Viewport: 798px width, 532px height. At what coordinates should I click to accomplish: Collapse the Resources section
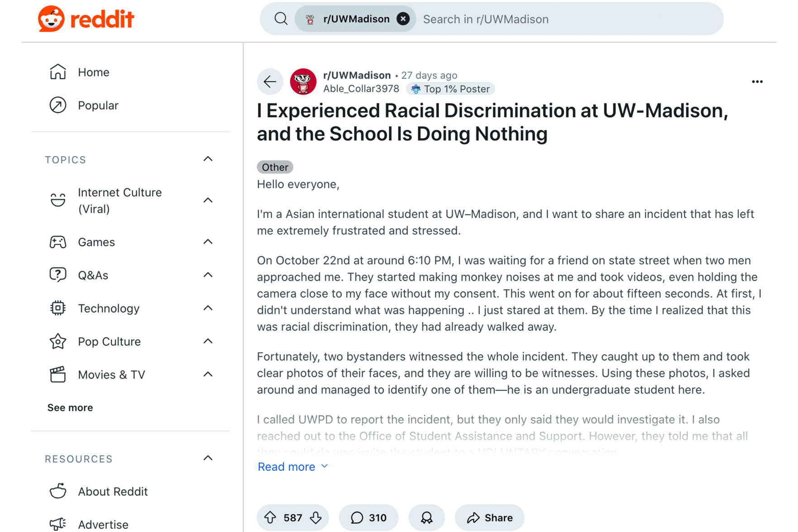208,458
